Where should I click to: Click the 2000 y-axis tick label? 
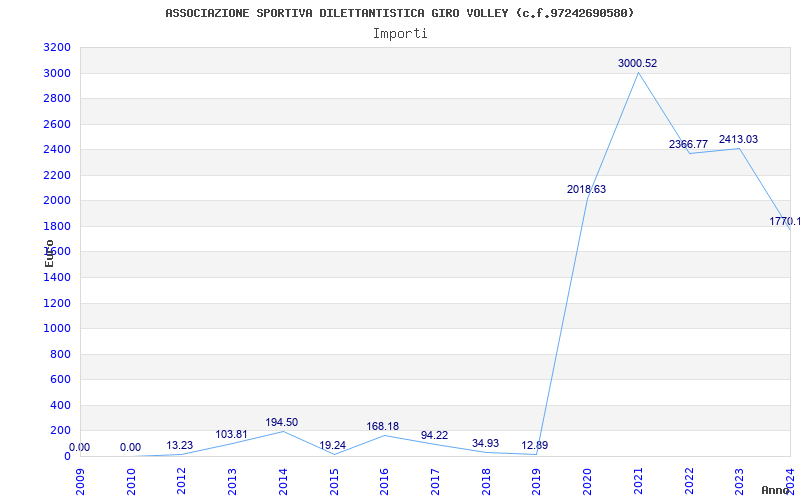tap(57, 201)
